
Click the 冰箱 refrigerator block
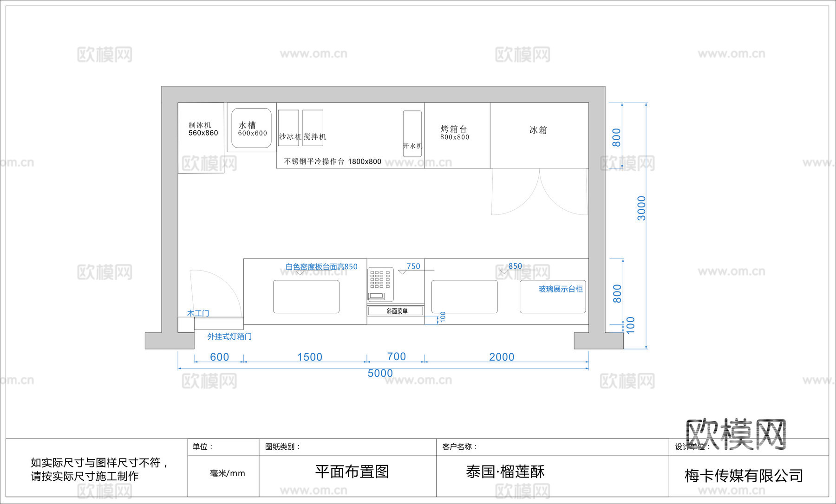point(539,132)
